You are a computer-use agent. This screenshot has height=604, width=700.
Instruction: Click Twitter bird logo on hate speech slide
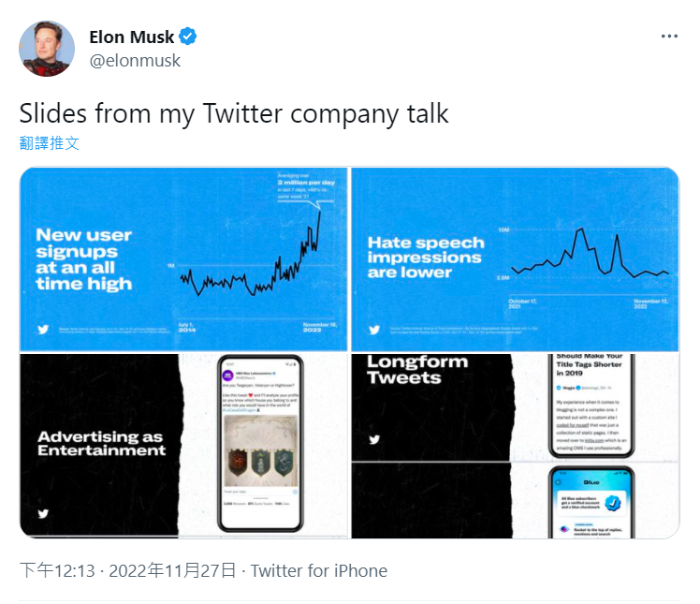(374, 330)
